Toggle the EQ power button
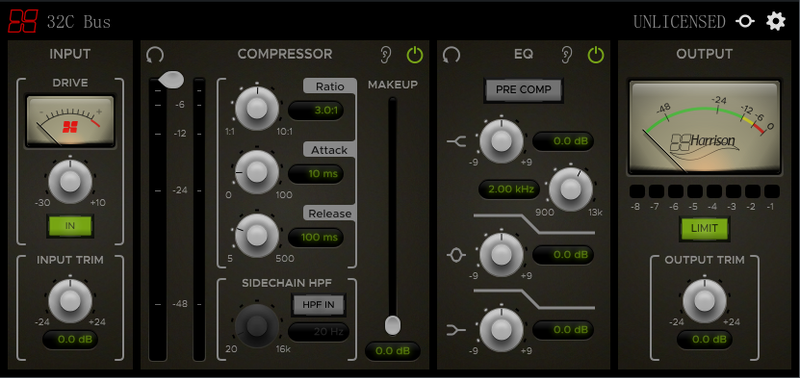Viewport: 800px width, 378px height. (x=595, y=55)
